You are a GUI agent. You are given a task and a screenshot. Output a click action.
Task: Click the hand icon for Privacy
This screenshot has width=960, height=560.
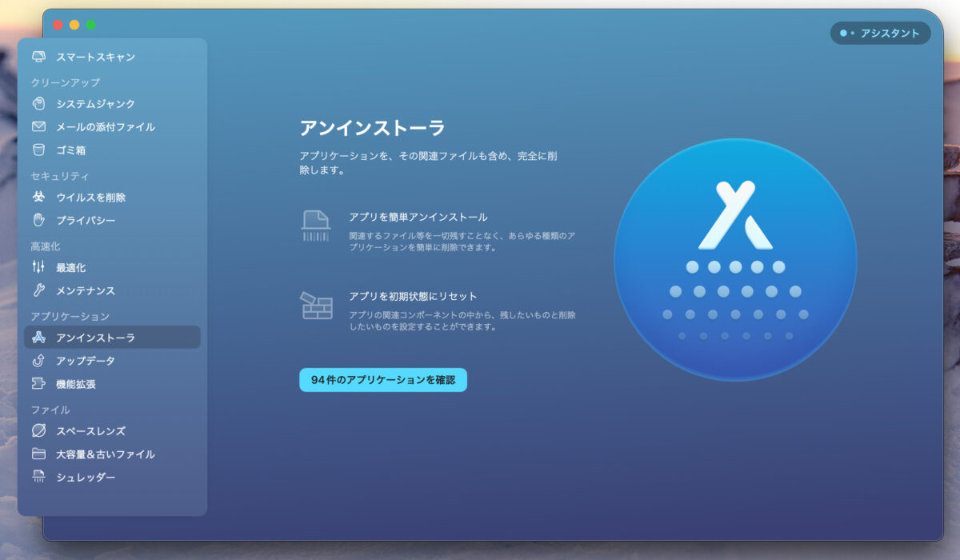tap(38, 220)
